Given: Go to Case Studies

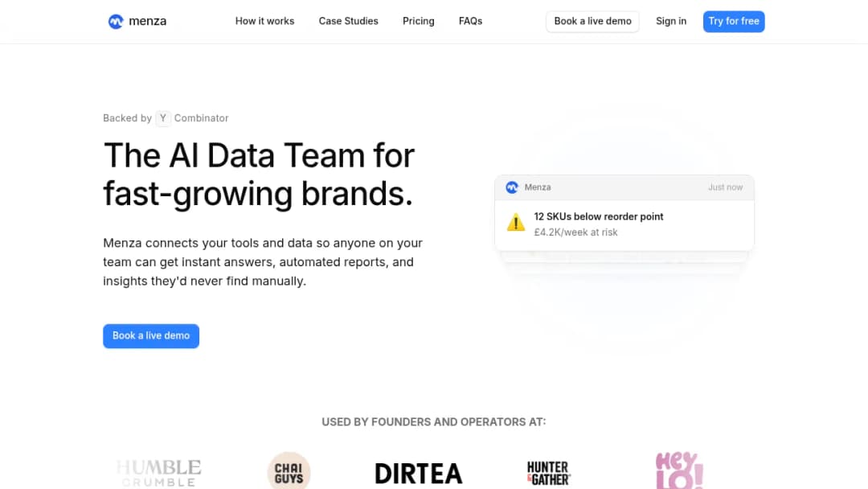Looking at the screenshot, I should point(348,21).
